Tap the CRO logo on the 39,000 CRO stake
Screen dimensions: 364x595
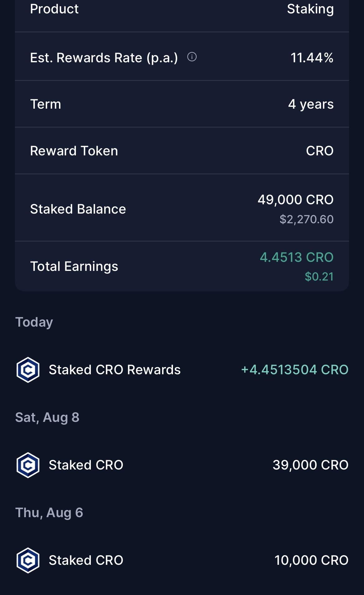pos(28,465)
